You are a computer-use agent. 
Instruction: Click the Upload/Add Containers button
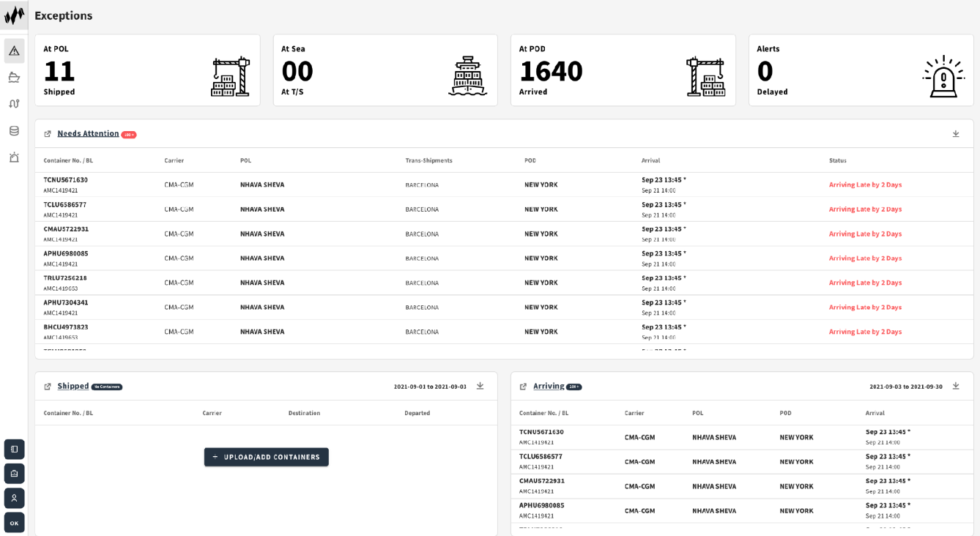coord(266,457)
